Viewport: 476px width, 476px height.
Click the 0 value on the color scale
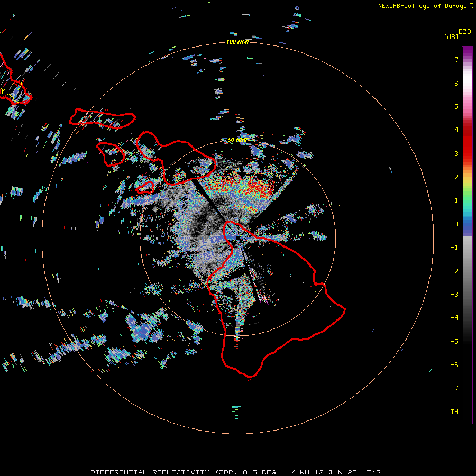[456, 224]
